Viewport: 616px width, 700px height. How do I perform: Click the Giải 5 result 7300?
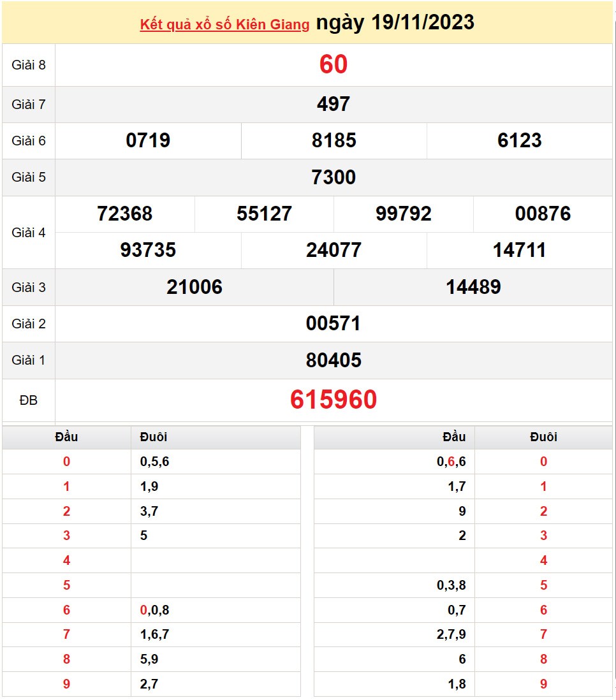[333, 177]
